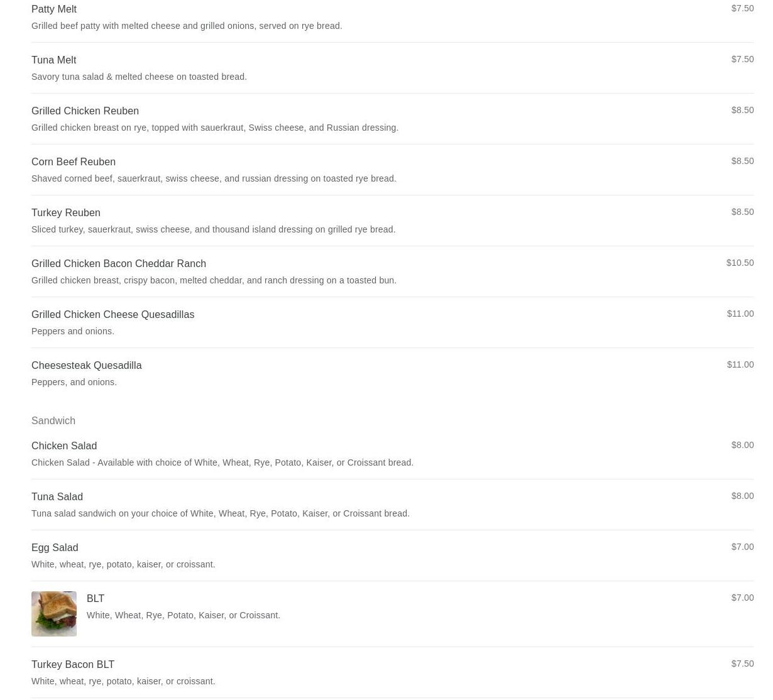
Task: Click the $10.50 price for chicken bacon ranch
Action: pyautogui.click(x=740, y=263)
